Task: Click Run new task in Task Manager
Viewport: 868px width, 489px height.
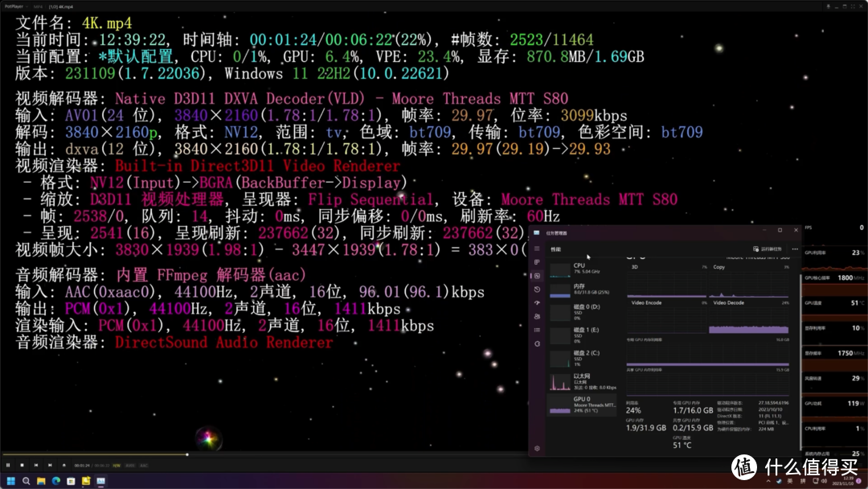Action: [768, 249]
